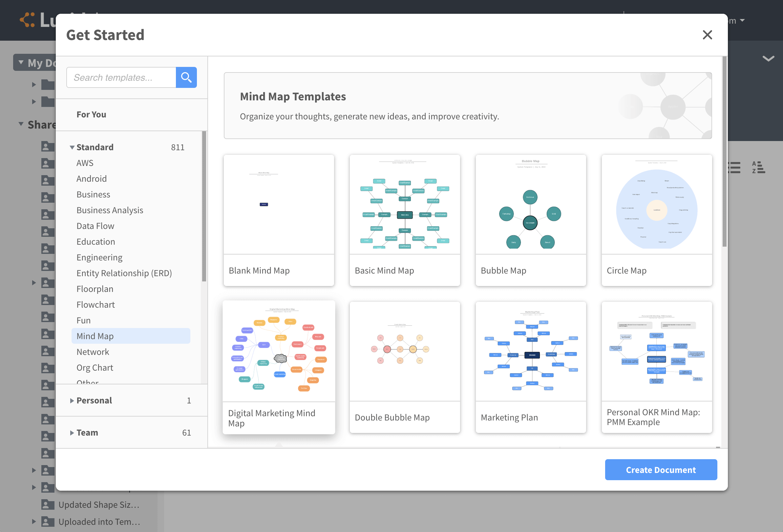Click the Uploaded into Tem… folder icon
Viewport: 783px width, 532px height.
[x=48, y=522]
